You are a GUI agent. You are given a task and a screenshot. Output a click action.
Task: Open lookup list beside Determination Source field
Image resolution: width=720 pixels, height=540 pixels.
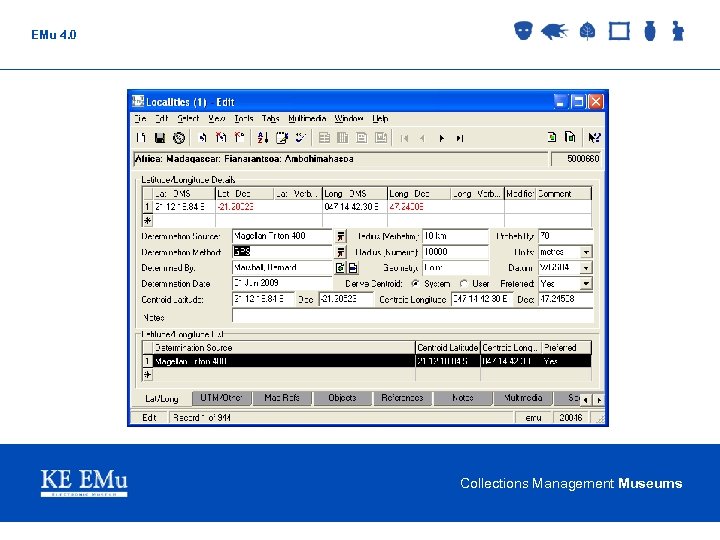click(x=341, y=236)
